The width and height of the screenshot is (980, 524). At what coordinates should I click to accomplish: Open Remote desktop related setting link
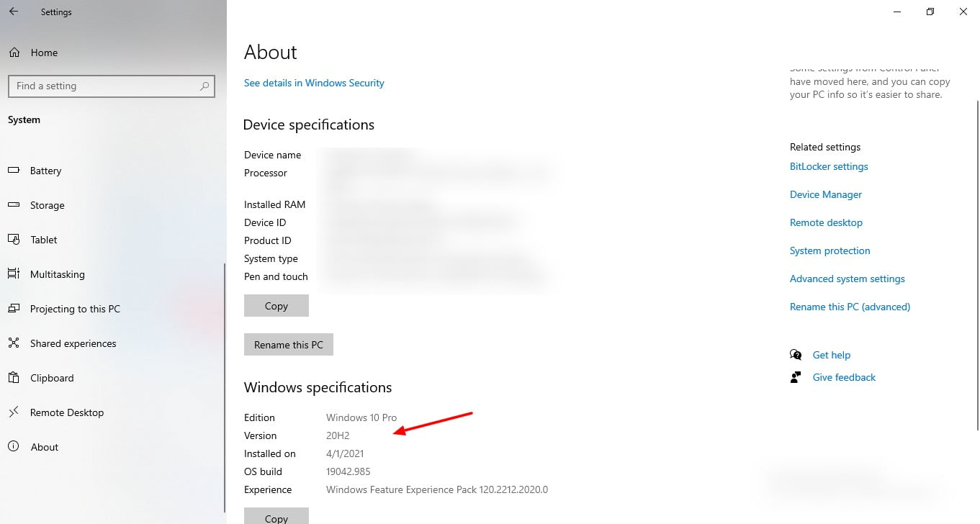[826, 222]
